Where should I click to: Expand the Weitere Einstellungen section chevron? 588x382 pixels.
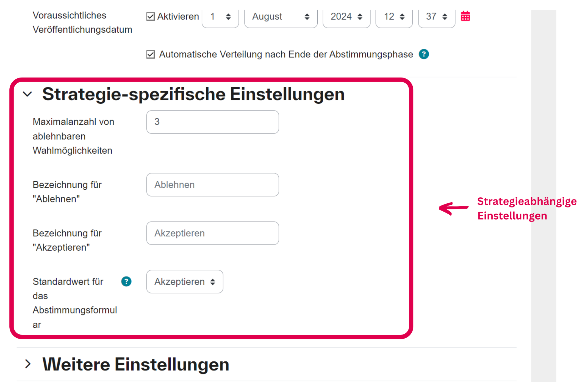click(x=28, y=364)
